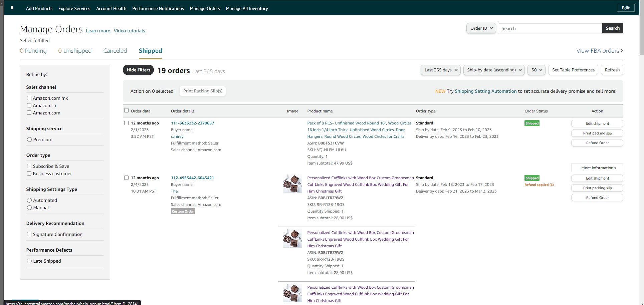Viewport: 644px width, 305px height.
Task: Expand the Last 365 days date range dropdown
Action: click(441, 70)
